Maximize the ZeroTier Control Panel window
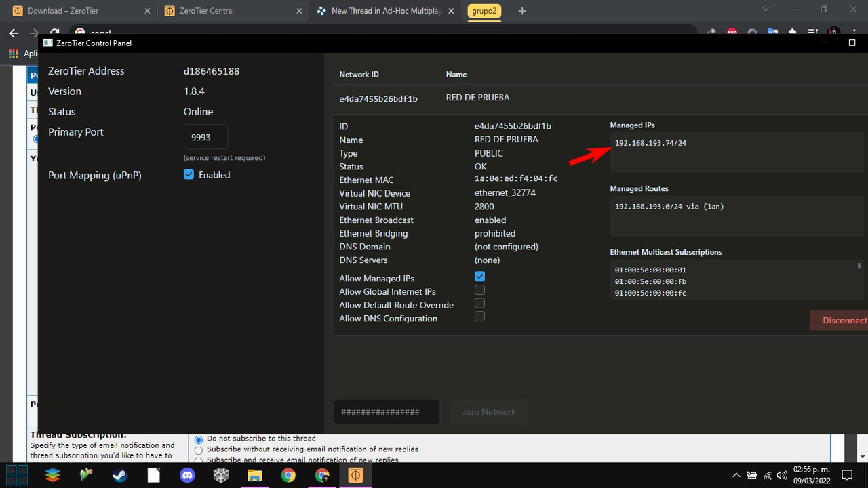 (x=852, y=43)
